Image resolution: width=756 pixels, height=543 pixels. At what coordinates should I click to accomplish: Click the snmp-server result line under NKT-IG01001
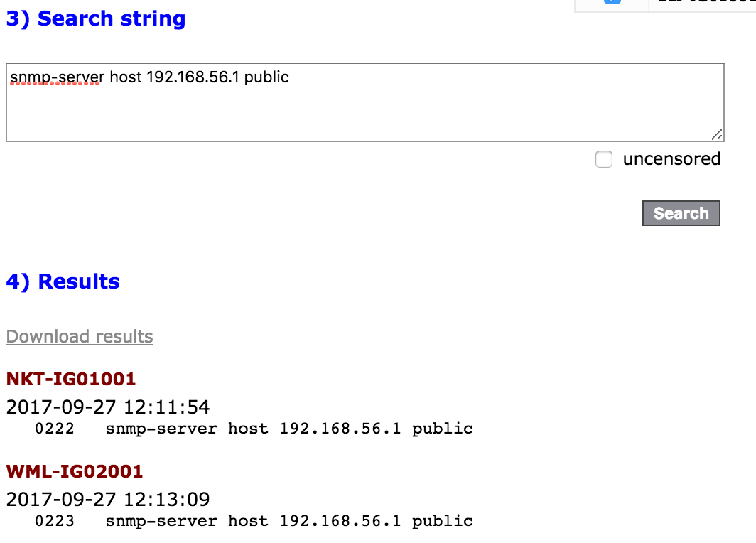point(289,429)
